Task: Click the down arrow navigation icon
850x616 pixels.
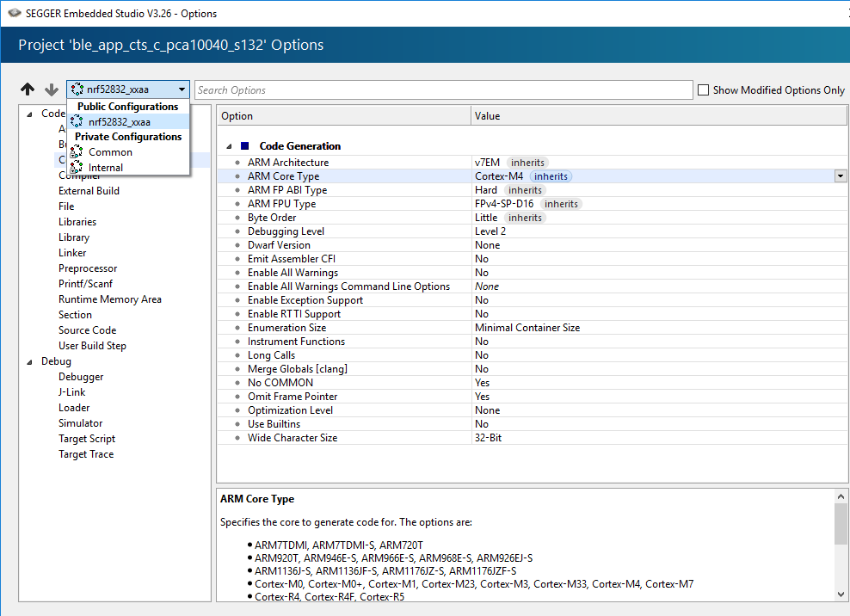Action: (52, 89)
